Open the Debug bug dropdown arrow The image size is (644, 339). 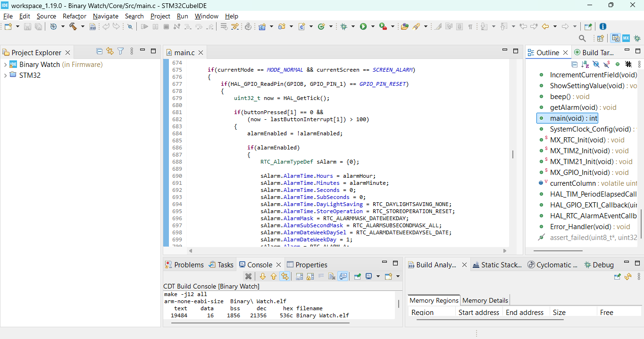(x=353, y=26)
